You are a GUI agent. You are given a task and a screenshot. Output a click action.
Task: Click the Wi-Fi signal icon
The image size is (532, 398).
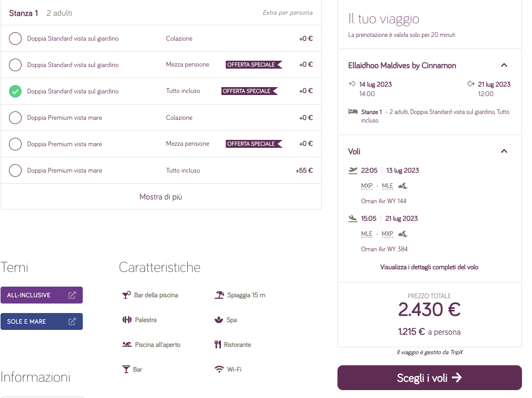(219, 369)
